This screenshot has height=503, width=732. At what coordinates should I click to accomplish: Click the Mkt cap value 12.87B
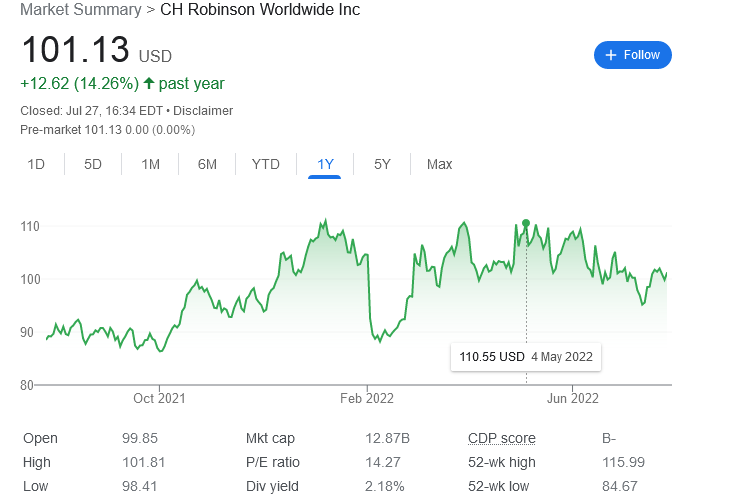click(x=387, y=438)
